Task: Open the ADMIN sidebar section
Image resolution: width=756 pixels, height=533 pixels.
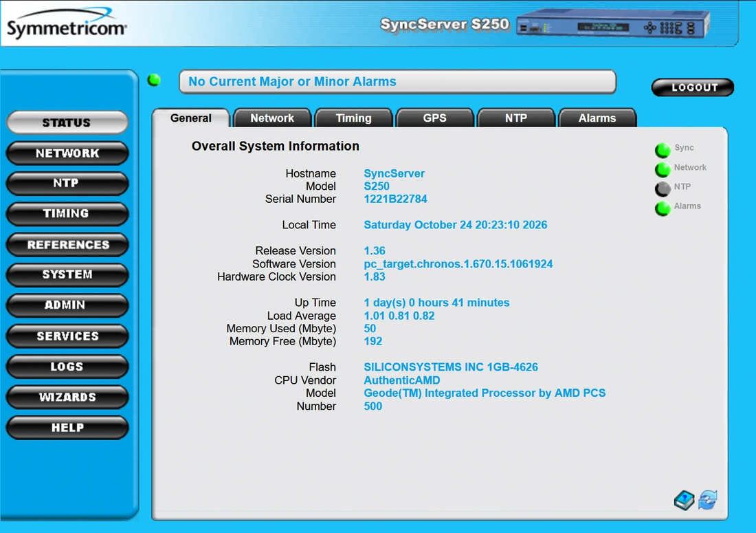Action: [x=67, y=305]
